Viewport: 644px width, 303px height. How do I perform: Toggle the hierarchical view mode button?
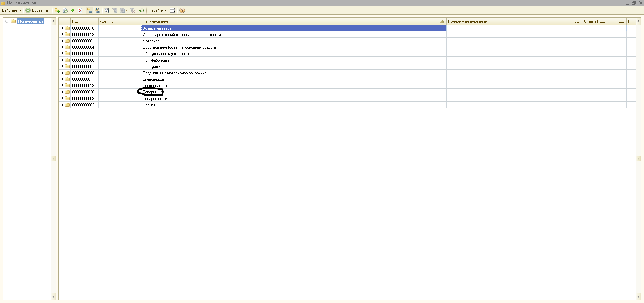pyautogui.click(x=89, y=10)
